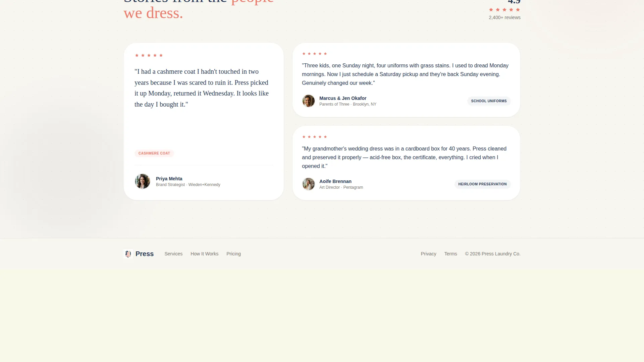Open the Privacy policy link

[428, 254]
